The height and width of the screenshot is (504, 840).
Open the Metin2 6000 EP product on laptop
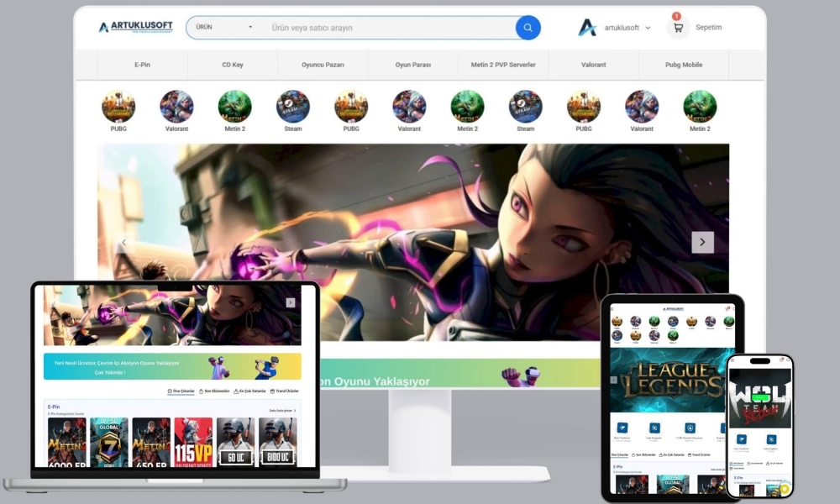[67, 443]
